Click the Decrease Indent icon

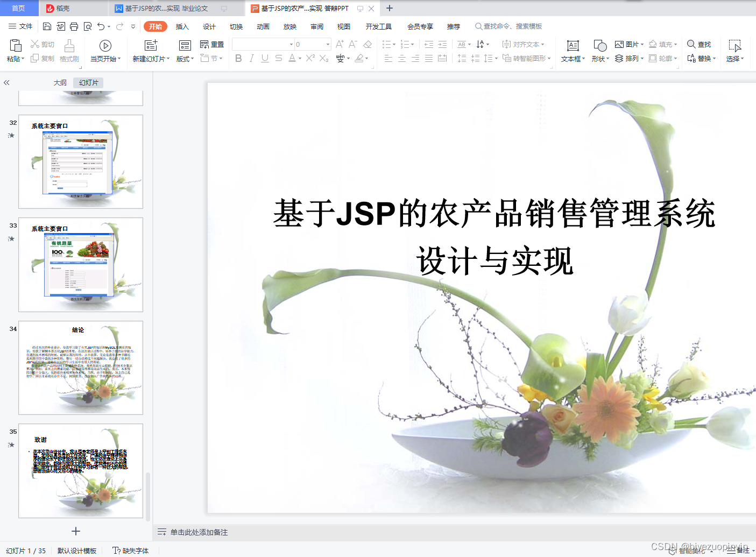pos(429,44)
